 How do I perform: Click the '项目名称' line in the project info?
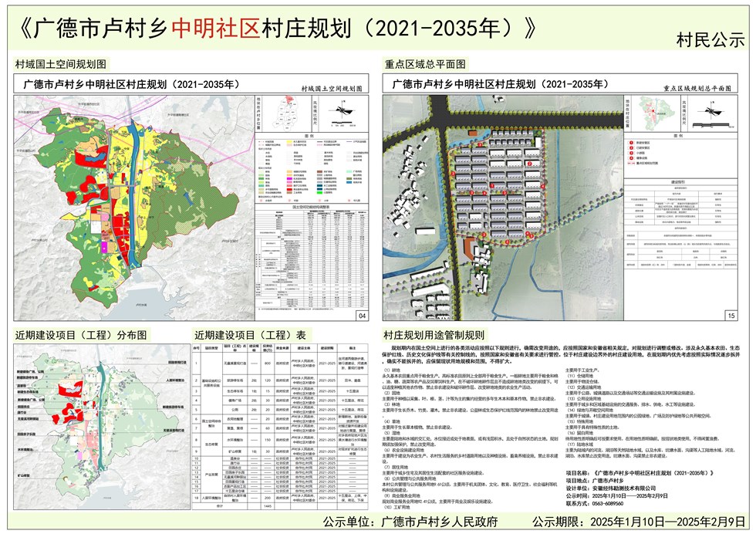coord(640,473)
